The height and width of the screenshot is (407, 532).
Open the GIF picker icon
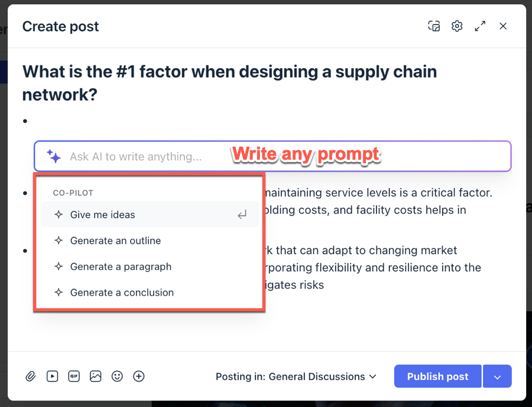[74, 376]
